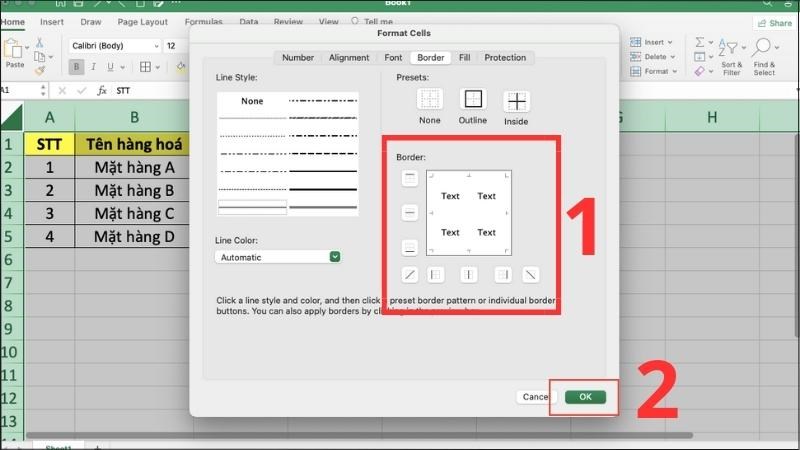Click the font size field showing 12
This screenshot has height=450, width=800.
(176, 46)
